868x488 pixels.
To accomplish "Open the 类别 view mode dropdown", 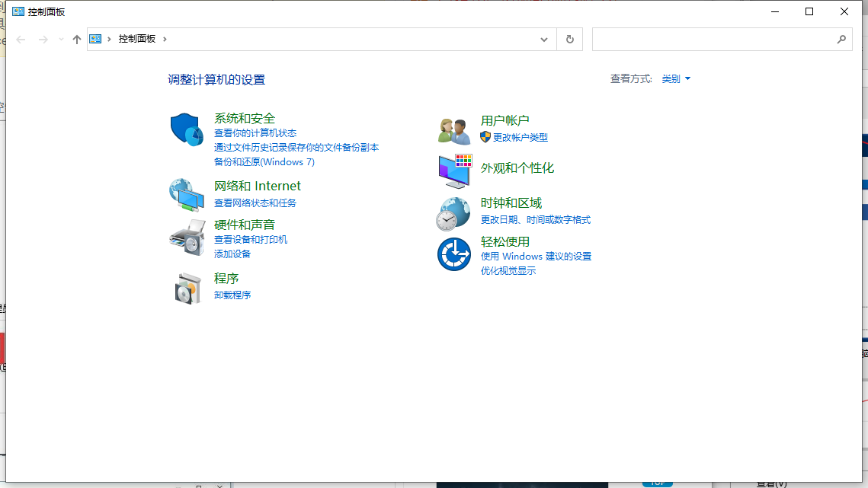I will coord(675,78).
